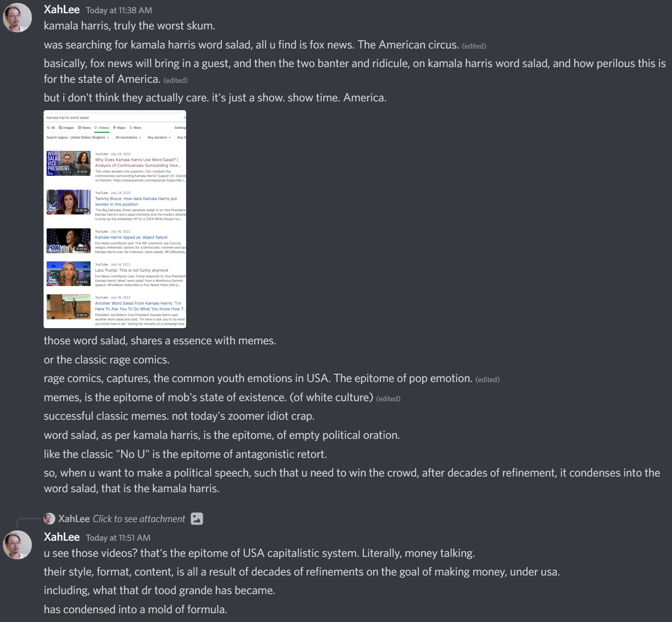This screenshot has height=622, width=672.
Task: Click the 'United States (English)' search region dropdown
Action: click(x=90, y=138)
